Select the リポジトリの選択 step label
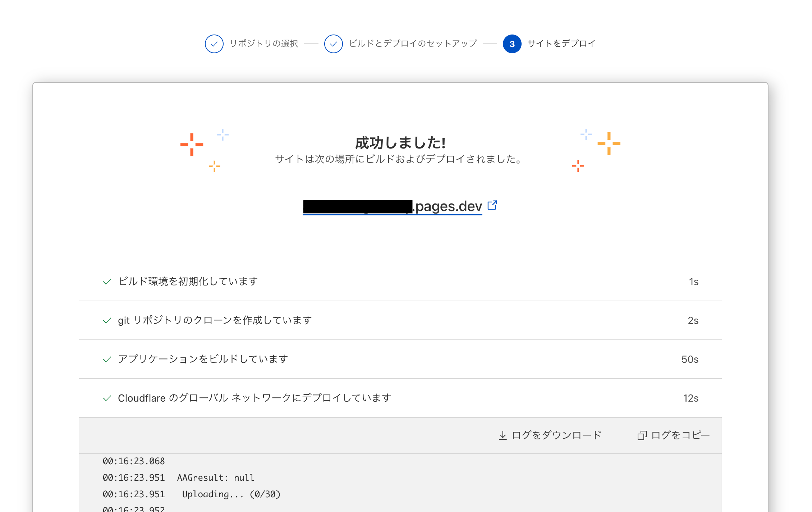The height and width of the screenshot is (512, 812). (264, 44)
